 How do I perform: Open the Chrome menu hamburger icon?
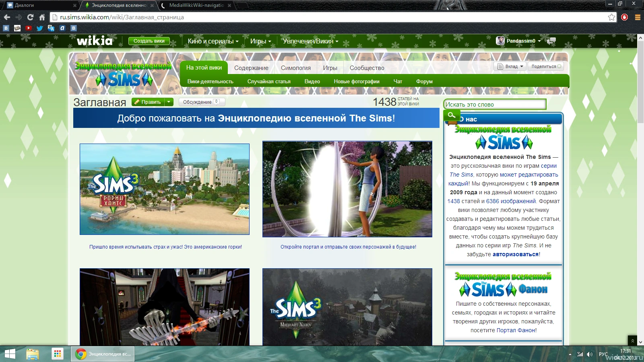(x=638, y=17)
